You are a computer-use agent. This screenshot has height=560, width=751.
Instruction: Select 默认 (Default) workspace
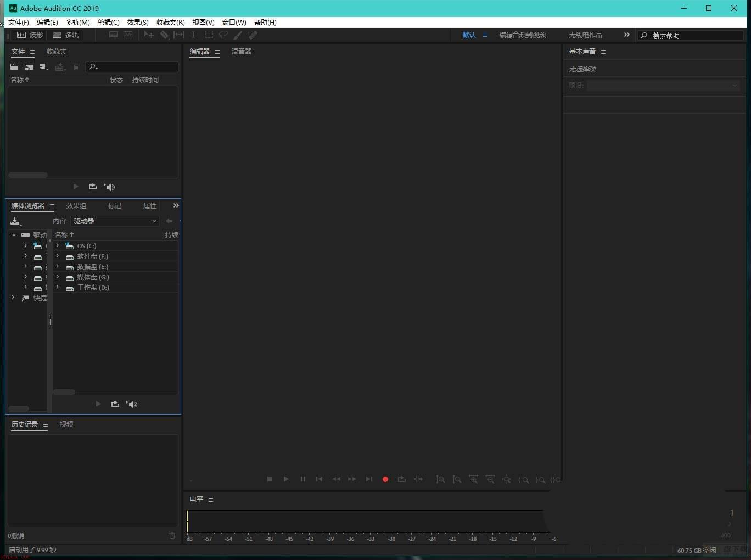pyautogui.click(x=469, y=35)
